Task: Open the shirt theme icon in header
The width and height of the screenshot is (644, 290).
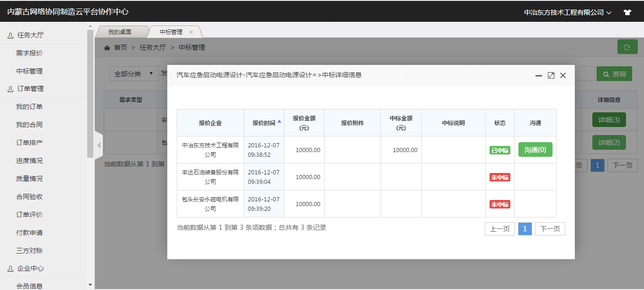Action: [x=627, y=13]
